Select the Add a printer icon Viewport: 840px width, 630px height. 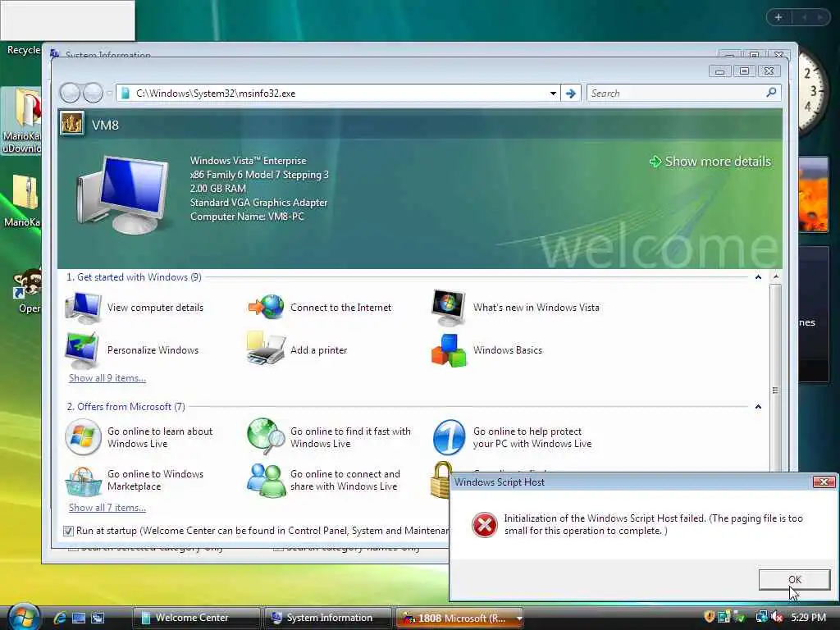[266, 349]
